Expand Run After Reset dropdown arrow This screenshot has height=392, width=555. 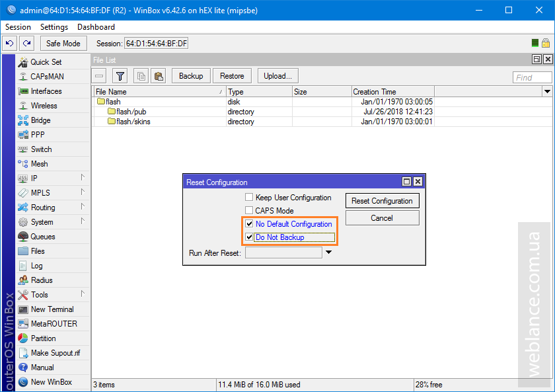pos(328,252)
